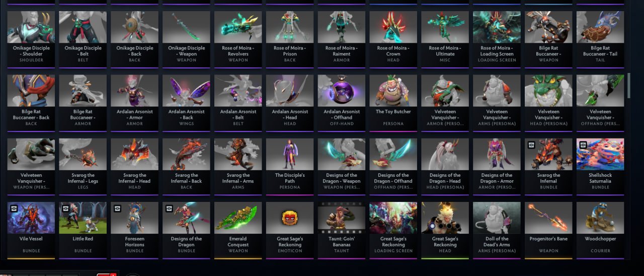This screenshot has width=644, height=276.
Task: Select the Onikage Disciple - Weapon item
Action: click(186, 38)
